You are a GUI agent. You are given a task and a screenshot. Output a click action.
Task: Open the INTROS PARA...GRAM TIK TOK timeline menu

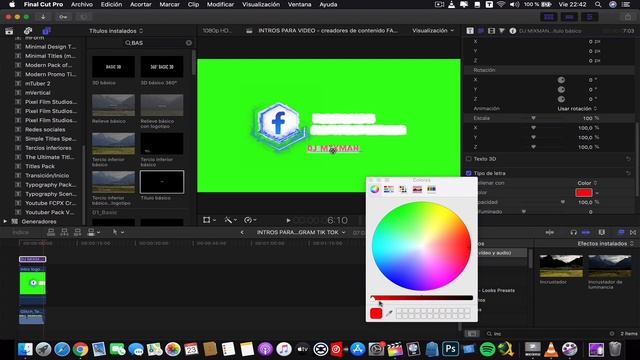tap(301, 232)
